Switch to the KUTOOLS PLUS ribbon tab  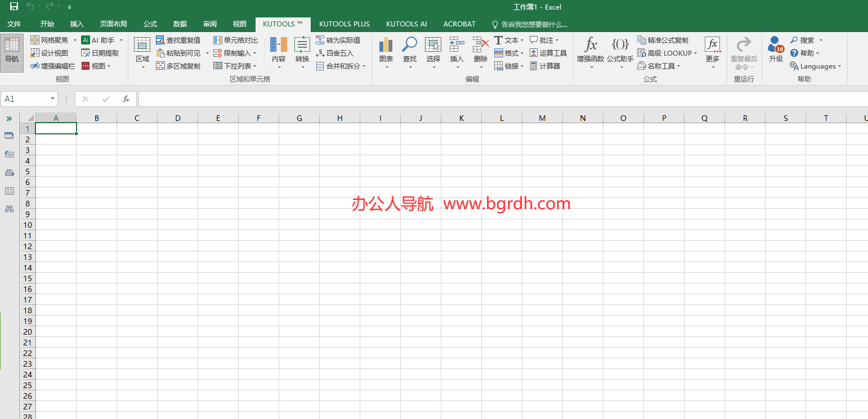(x=344, y=24)
